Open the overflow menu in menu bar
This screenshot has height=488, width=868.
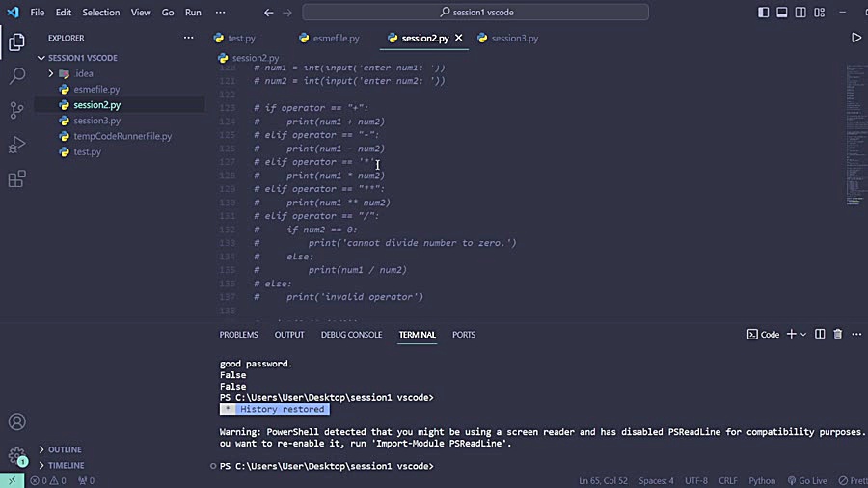[220, 13]
